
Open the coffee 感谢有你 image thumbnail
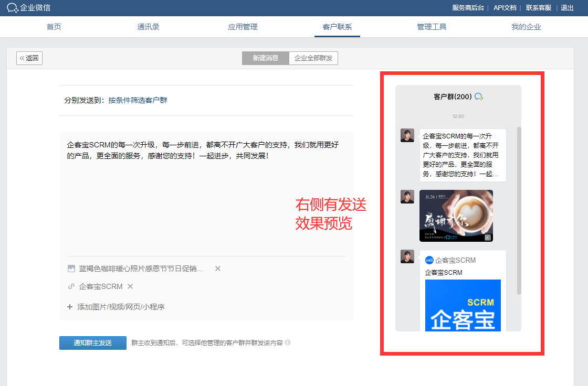pyautogui.click(x=456, y=216)
